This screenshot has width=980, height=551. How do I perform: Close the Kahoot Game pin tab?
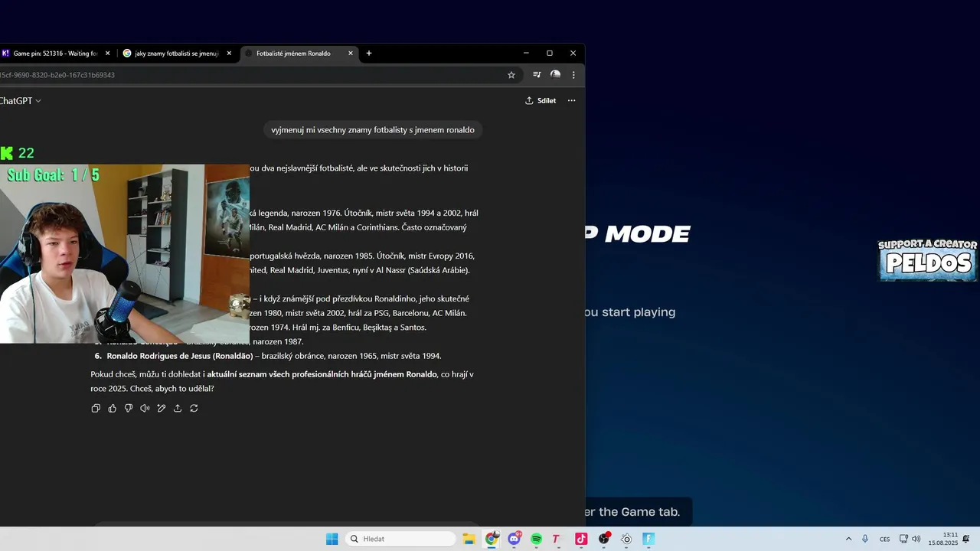[x=107, y=54]
